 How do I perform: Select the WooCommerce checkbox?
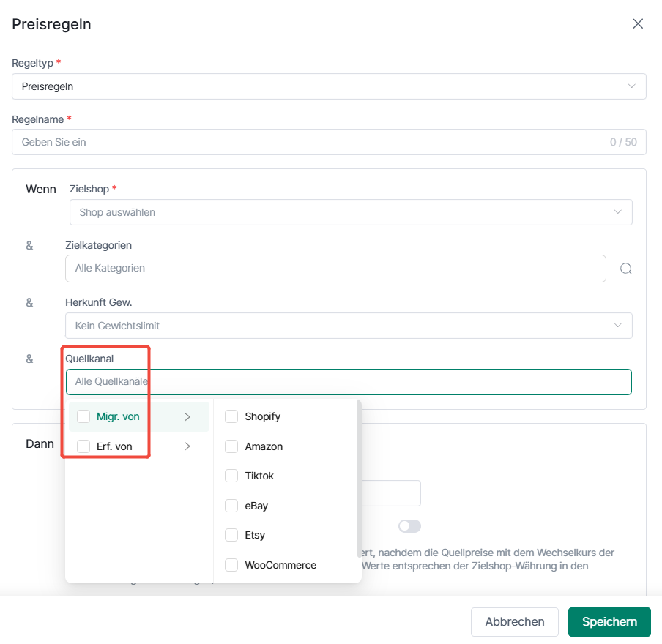point(231,565)
